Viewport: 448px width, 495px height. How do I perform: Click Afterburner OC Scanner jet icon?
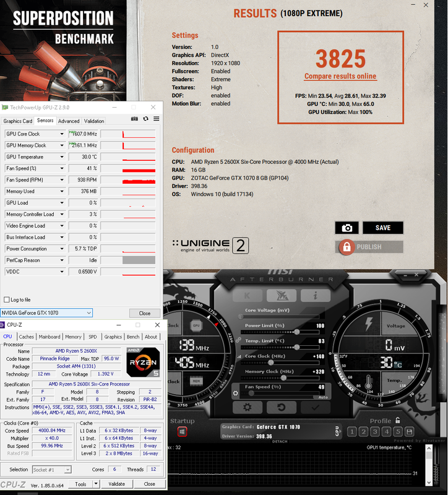(282, 296)
